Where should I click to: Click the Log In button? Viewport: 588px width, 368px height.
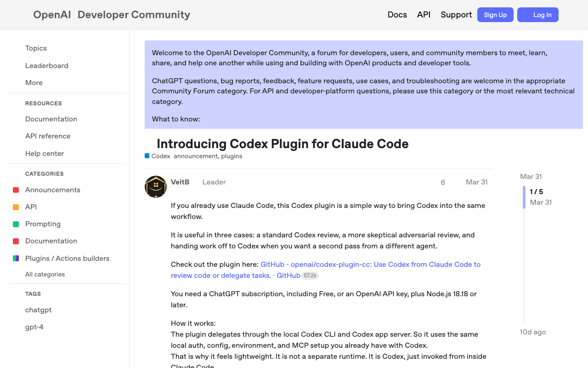pos(538,15)
